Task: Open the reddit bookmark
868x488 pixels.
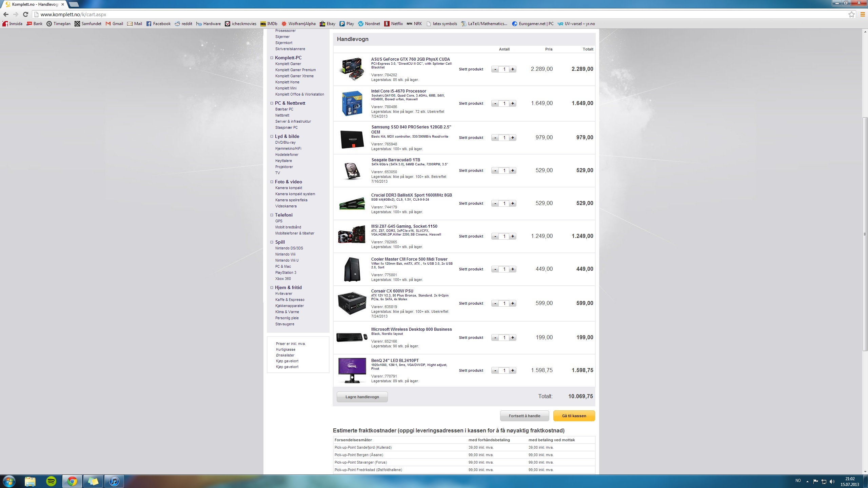Action: click(x=183, y=24)
